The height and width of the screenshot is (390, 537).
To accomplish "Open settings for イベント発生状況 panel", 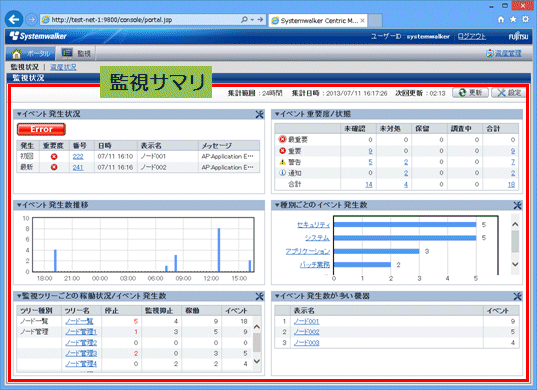I will (260, 114).
